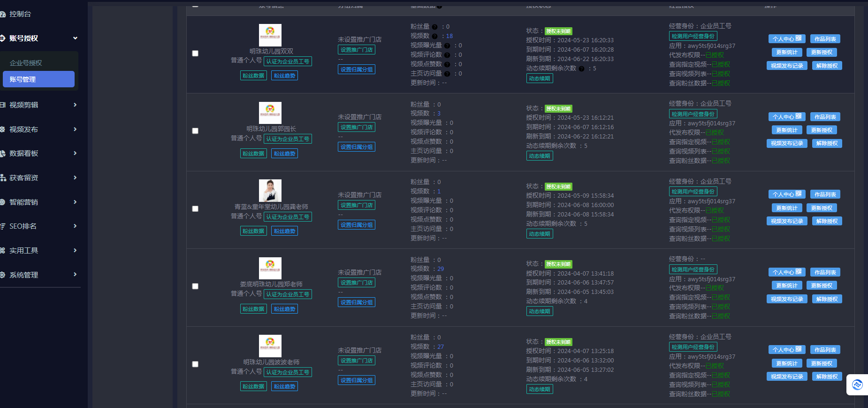868x408 pixels.
Task: Click 动态续期 button for 娄底明珠幼儿园郑老师
Action: 539,312
